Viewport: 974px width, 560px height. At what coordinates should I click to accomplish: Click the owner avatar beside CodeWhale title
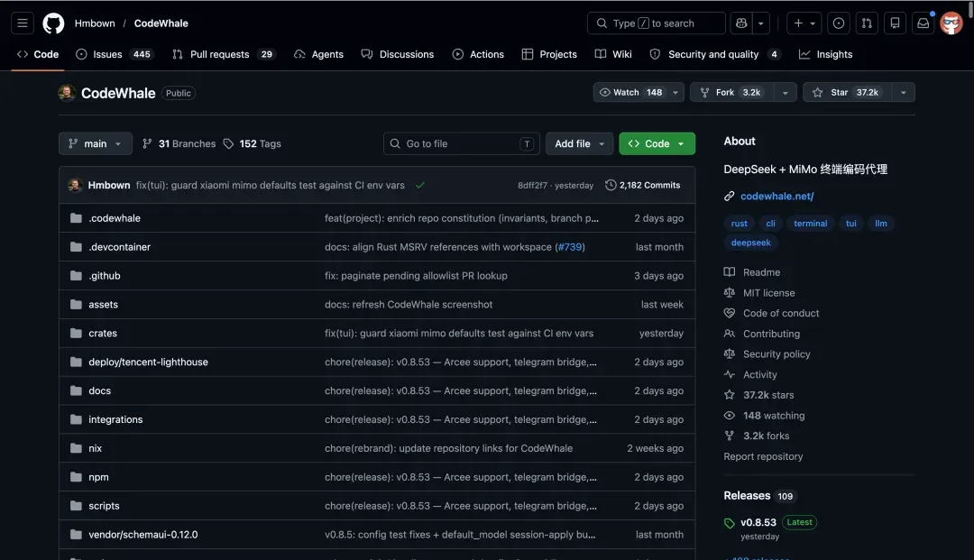pos(67,93)
